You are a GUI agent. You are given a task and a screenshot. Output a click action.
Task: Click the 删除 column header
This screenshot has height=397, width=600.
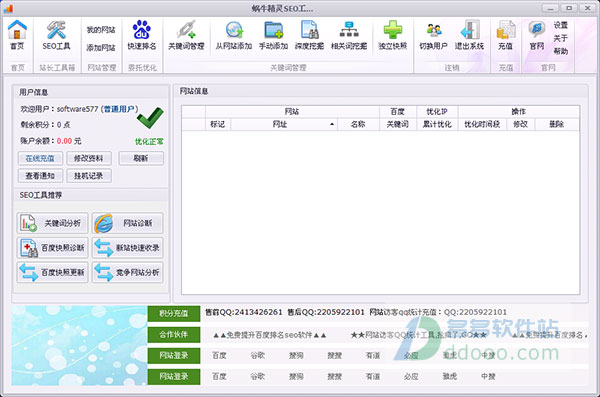pyautogui.click(x=557, y=124)
